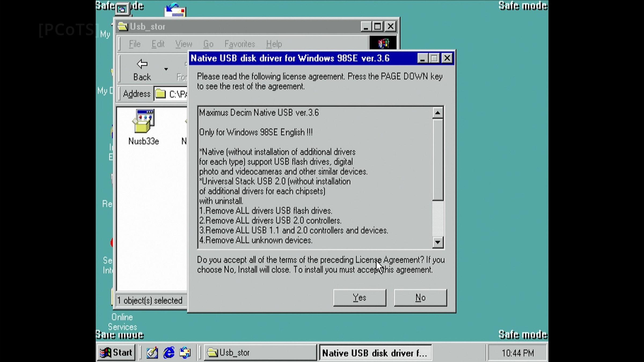The height and width of the screenshot is (362, 644).
Task: Click the license scrollbar up arrow
Action: click(x=438, y=113)
